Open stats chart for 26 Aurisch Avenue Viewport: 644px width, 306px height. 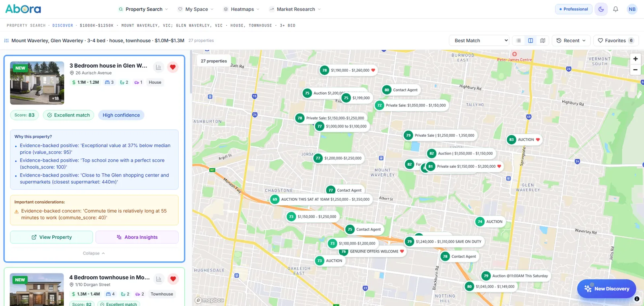coord(159,67)
